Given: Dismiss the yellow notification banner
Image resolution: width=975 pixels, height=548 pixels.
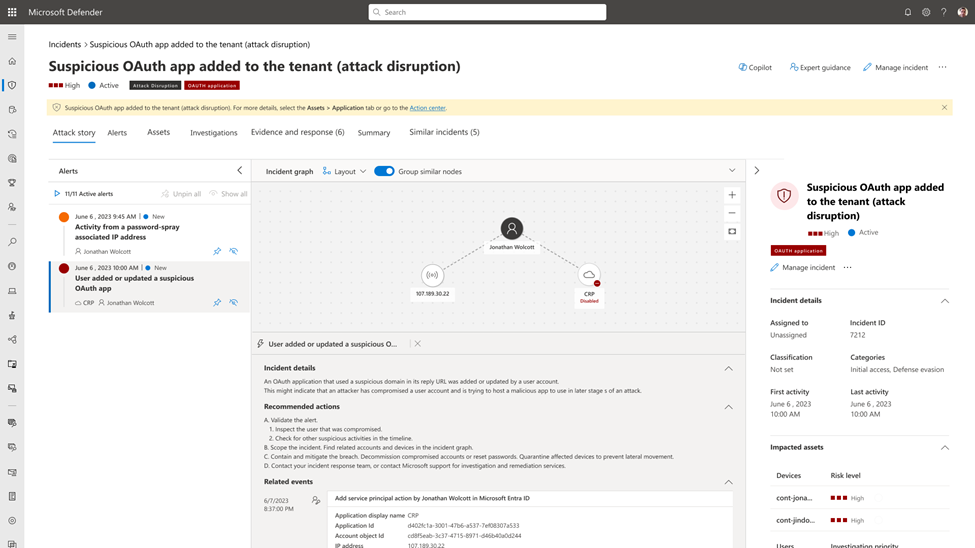Looking at the screenshot, I should (944, 108).
